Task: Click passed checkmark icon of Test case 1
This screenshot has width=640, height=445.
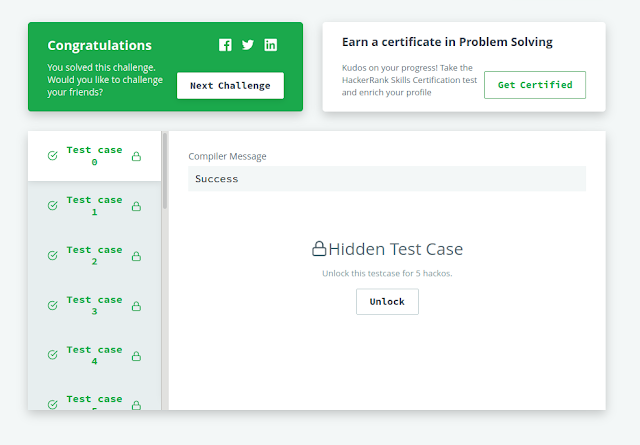Action: tap(53, 205)
